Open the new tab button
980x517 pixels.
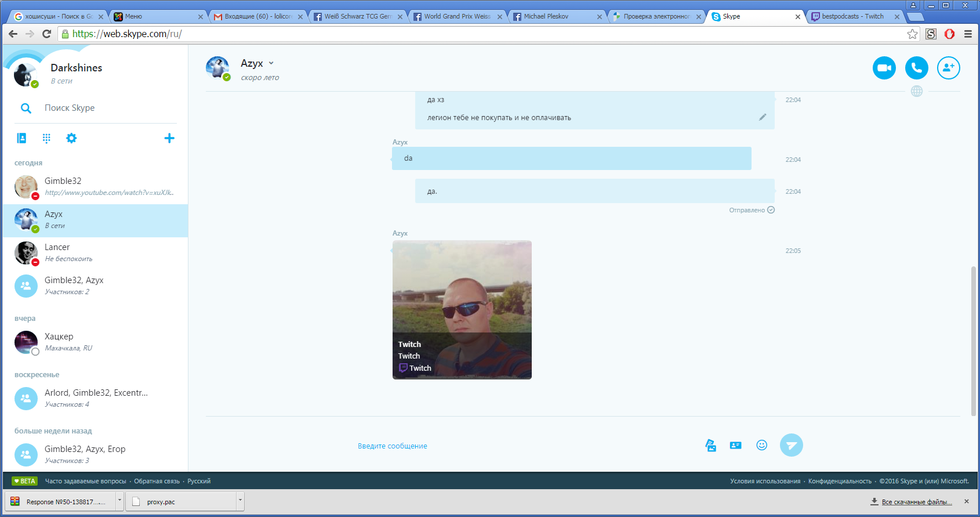(x=915, y=16)
